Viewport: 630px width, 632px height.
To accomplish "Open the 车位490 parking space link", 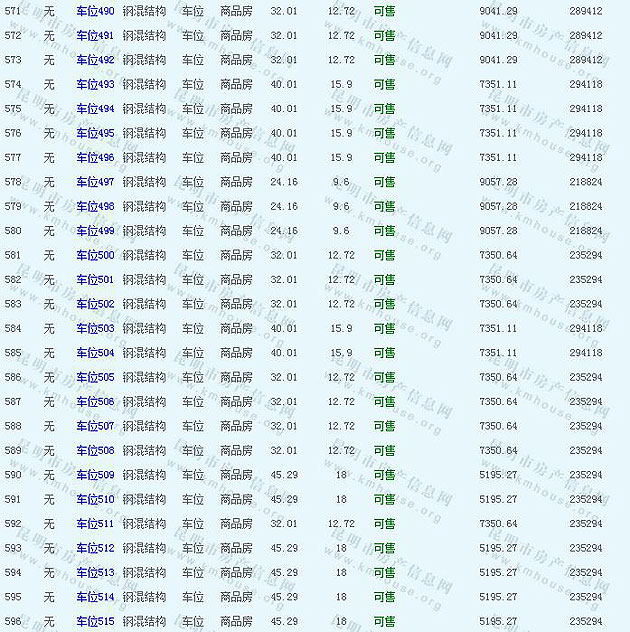I will pos(95,11).
